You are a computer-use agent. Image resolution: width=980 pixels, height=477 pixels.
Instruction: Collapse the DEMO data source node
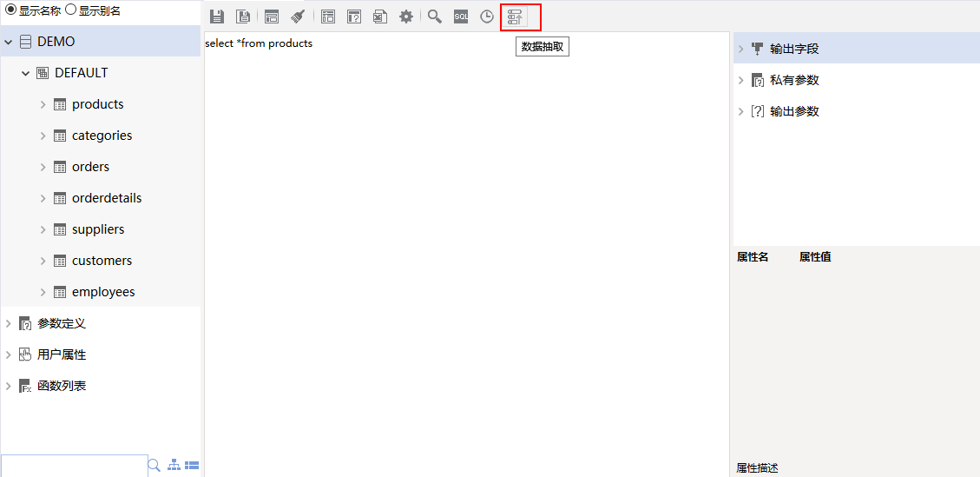point(8,42)
